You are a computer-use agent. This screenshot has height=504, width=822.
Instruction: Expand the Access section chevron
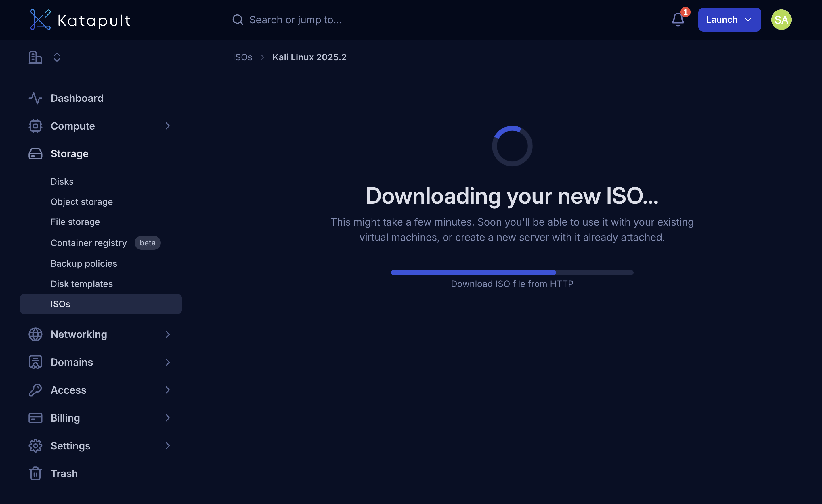[x=167, y=390]
